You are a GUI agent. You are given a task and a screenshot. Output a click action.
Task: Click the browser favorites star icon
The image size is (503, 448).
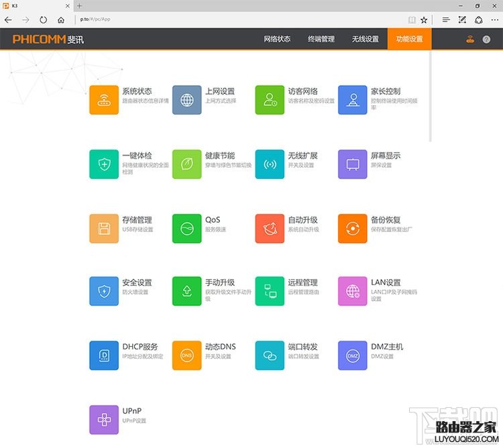coord(424,20)
